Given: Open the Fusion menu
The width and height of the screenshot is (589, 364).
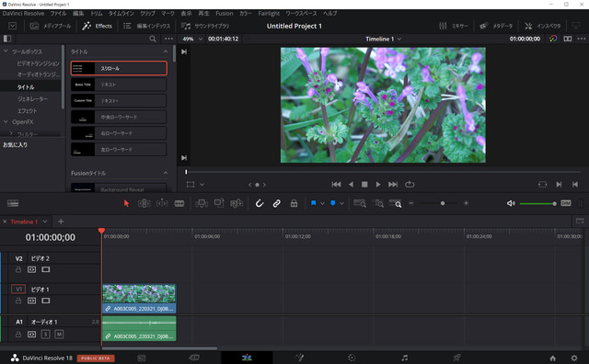Looking at the screenshot, I should click(x=225, y=13).
